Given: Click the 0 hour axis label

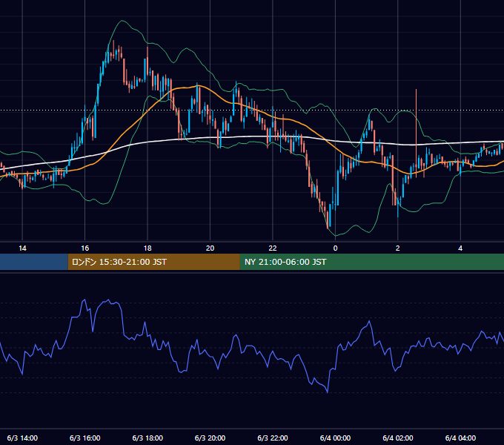Looking at the screenshot, I should [x=335, y=248].
